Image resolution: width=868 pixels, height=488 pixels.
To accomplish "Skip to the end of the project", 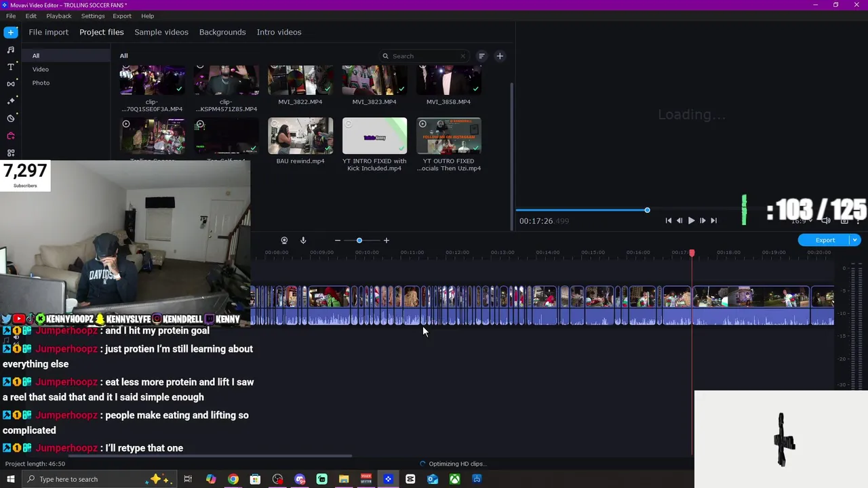I will 713,220.
